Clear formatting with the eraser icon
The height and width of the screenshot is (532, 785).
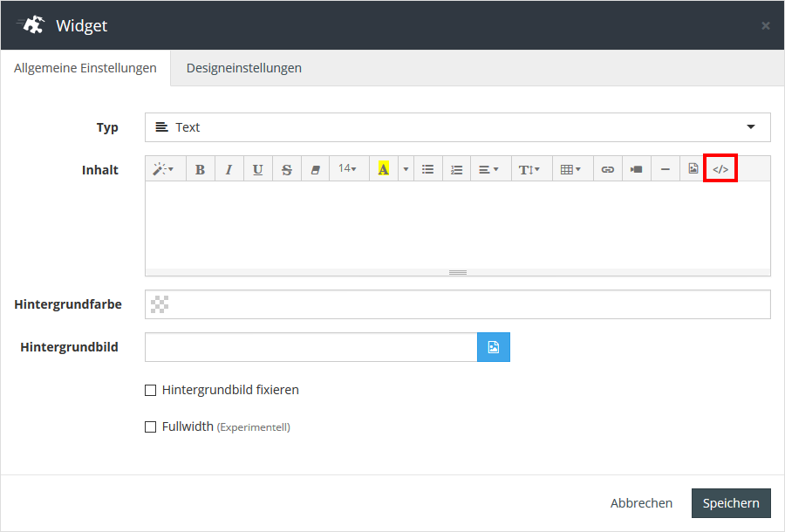tap(315, 169)
